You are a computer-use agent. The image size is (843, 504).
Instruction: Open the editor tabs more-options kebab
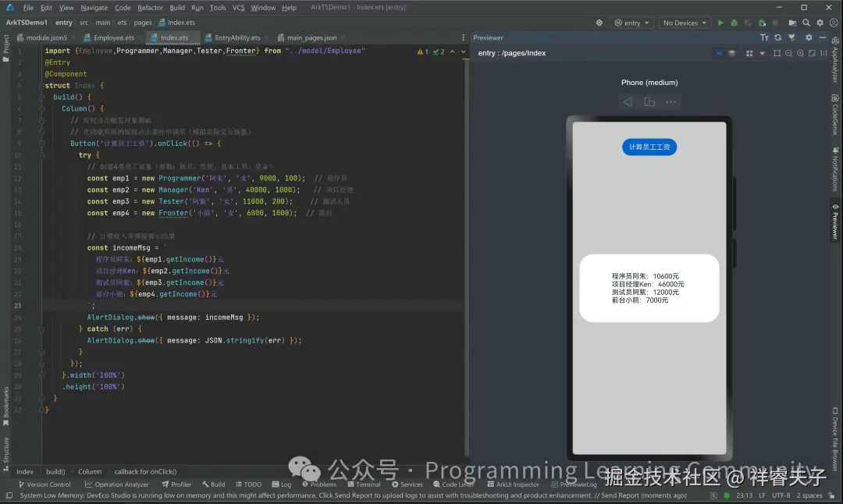[x=463, y=37]
